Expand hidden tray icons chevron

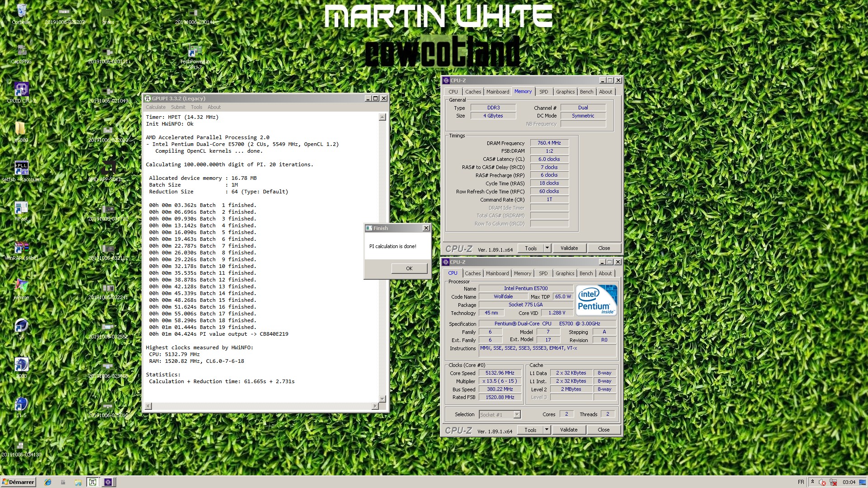click(x=812, y=482)
